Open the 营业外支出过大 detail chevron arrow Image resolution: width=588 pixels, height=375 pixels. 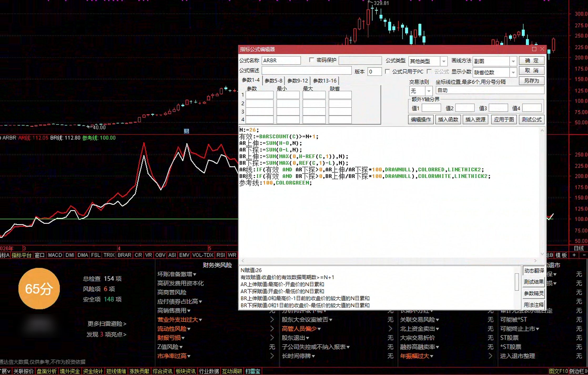coord(272,320)
